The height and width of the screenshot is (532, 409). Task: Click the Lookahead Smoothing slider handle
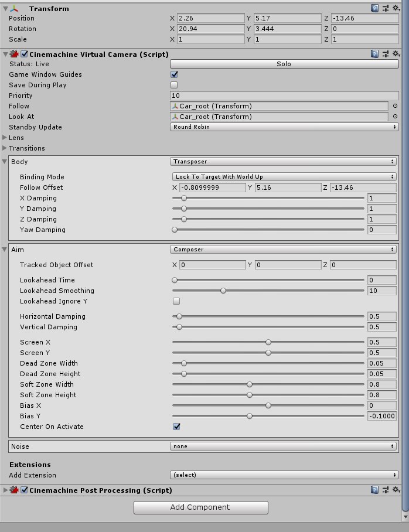pos(223,291)
